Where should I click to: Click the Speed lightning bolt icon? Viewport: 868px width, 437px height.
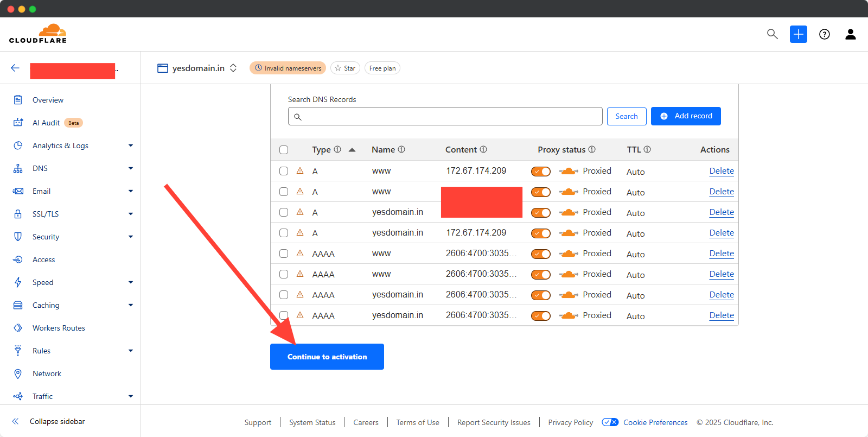pos(18,282)
